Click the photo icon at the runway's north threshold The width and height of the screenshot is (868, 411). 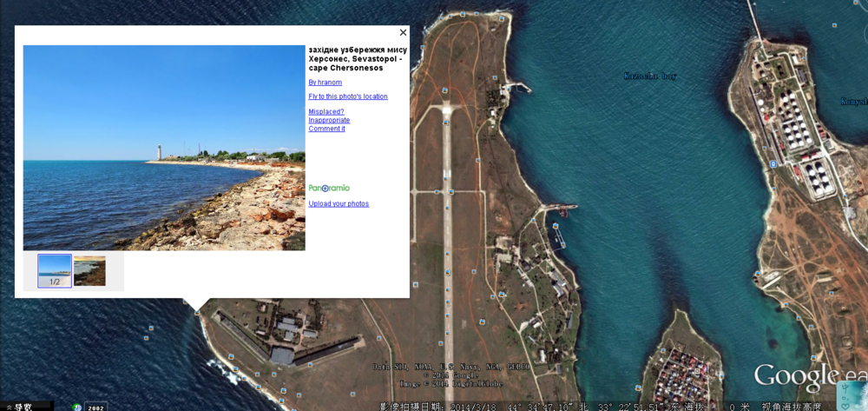[446, 122]
